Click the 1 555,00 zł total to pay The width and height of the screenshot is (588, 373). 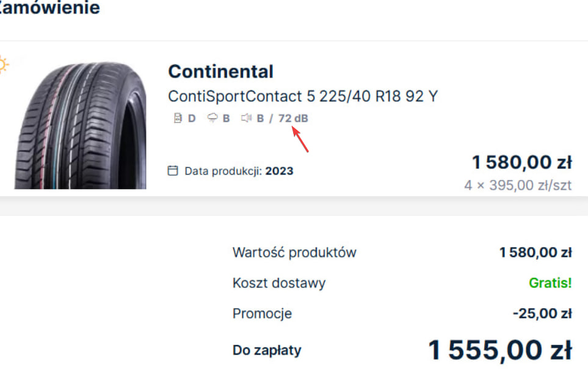(x=499, y=350)
